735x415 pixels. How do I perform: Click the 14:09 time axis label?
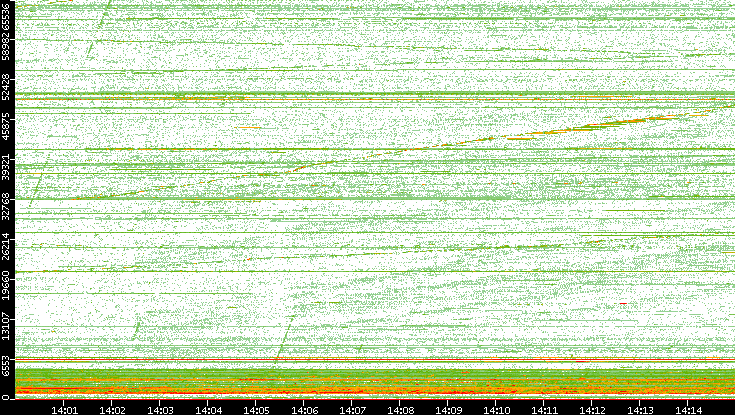pyautogui.click(x=448, y=409)
